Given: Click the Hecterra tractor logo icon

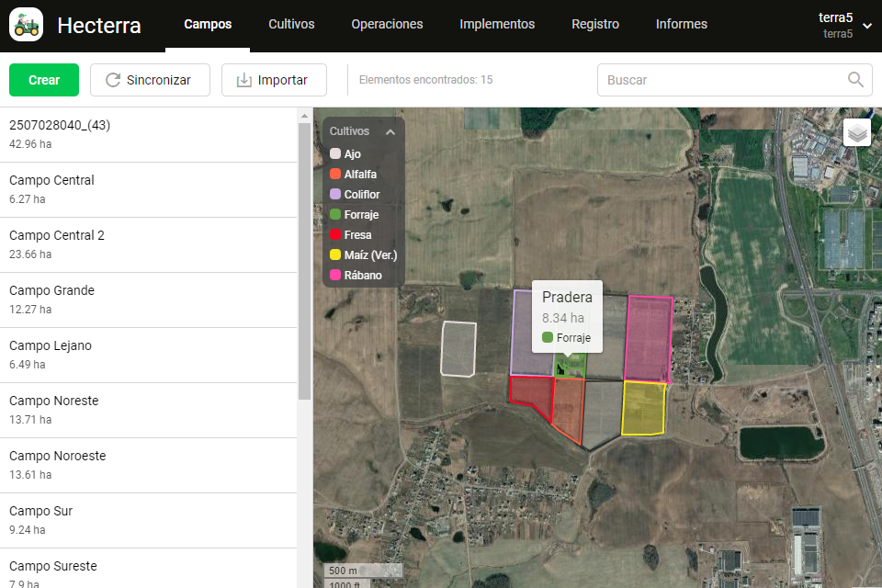Looking at the screenshot, I should pyautogui.click(x=27, y=25).
